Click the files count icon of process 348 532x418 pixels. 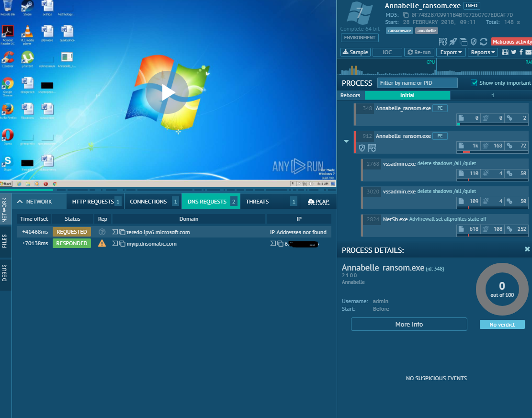click(461, 118)
